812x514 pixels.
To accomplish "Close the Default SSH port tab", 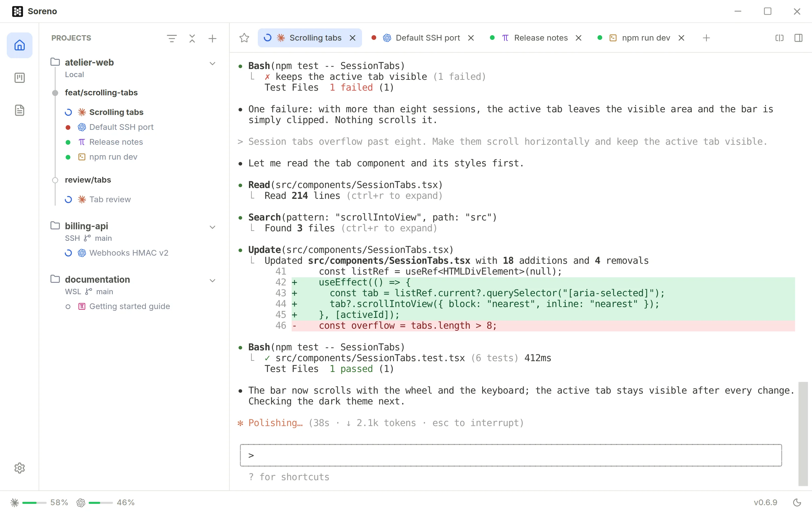I will (471, 38).
